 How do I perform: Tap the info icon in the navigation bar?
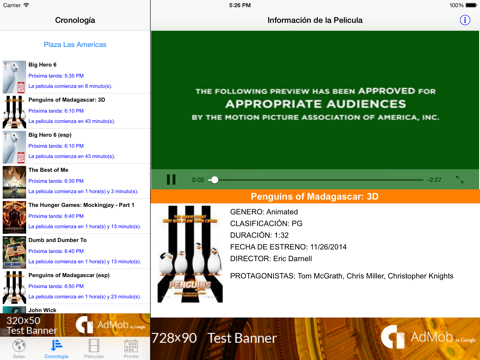click(465, 20)
